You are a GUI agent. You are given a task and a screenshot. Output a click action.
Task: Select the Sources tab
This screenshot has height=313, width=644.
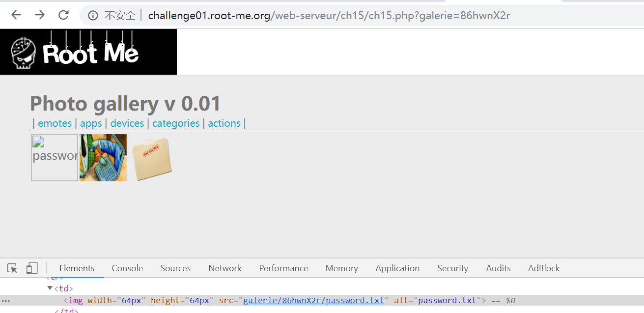(175, 268)
